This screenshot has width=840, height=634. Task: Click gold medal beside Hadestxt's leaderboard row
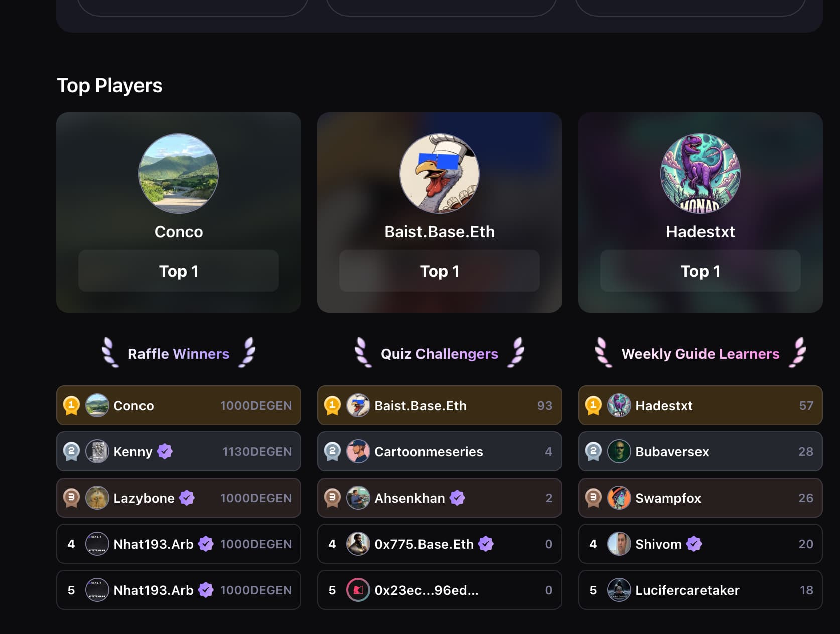click(593, 405)
